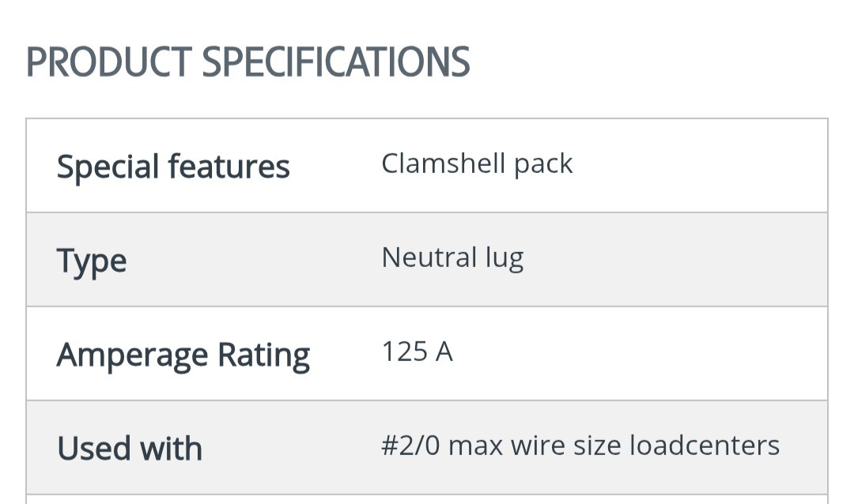Click the word 'with' in Used with
Viewport: 854px width, 504px height.
point(171,449)
